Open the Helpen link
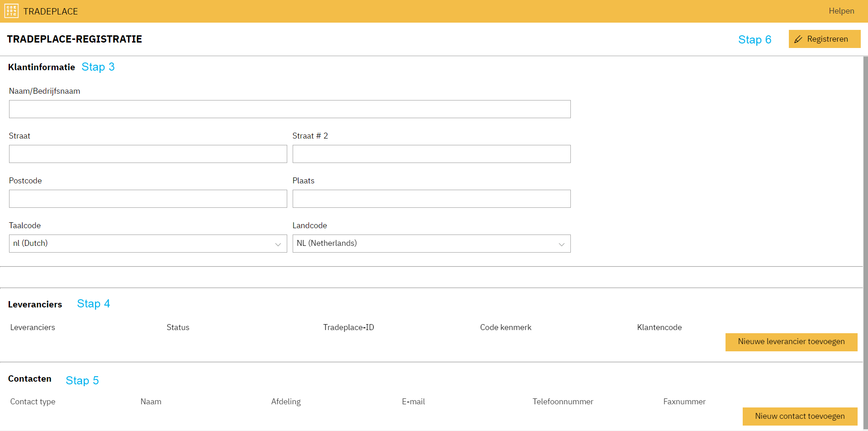 pyautogui.click(x=841, y=11)
